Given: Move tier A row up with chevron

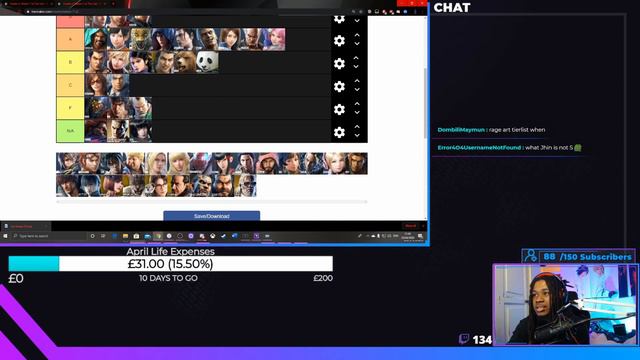Looking at the screenshot, I should pos(357,36).
